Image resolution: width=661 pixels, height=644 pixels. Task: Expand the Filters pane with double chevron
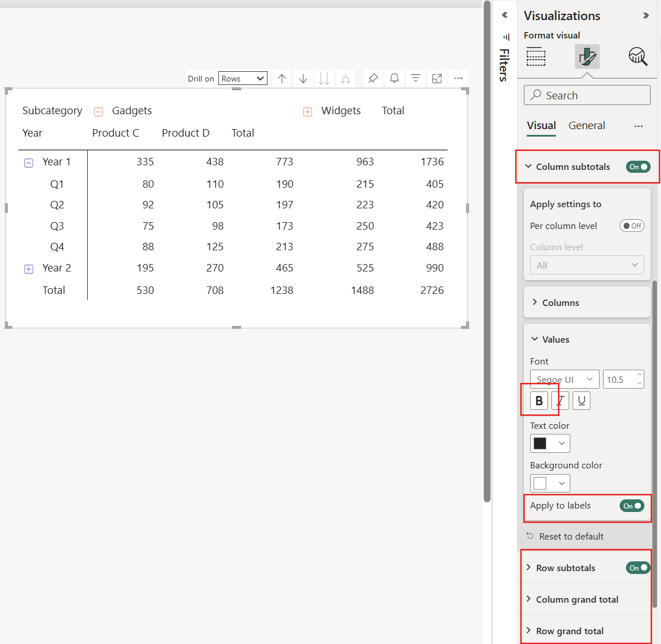(504, 15)
